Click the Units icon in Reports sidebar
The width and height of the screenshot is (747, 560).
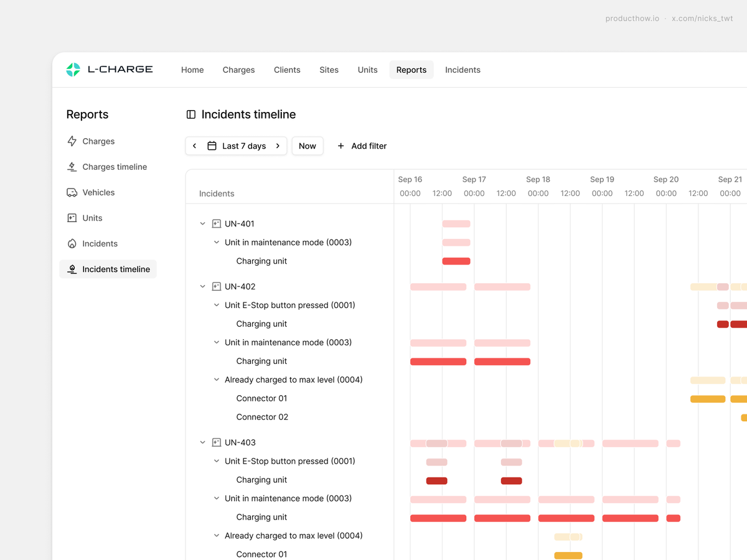coord(72,218)
